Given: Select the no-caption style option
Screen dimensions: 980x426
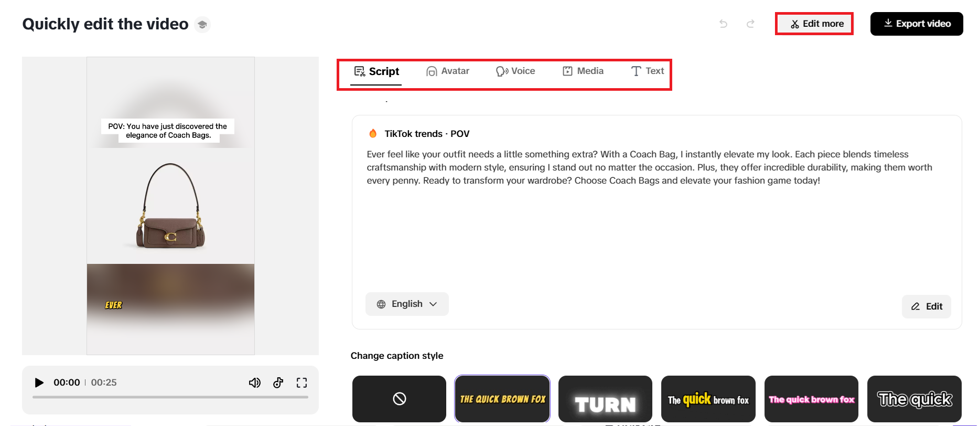Looking at the screenshot, I should pyautogui.click(x=399, y=399).
